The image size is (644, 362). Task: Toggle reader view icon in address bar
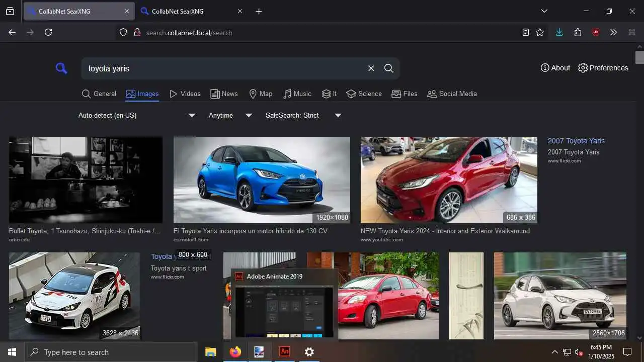pos(525,32)
